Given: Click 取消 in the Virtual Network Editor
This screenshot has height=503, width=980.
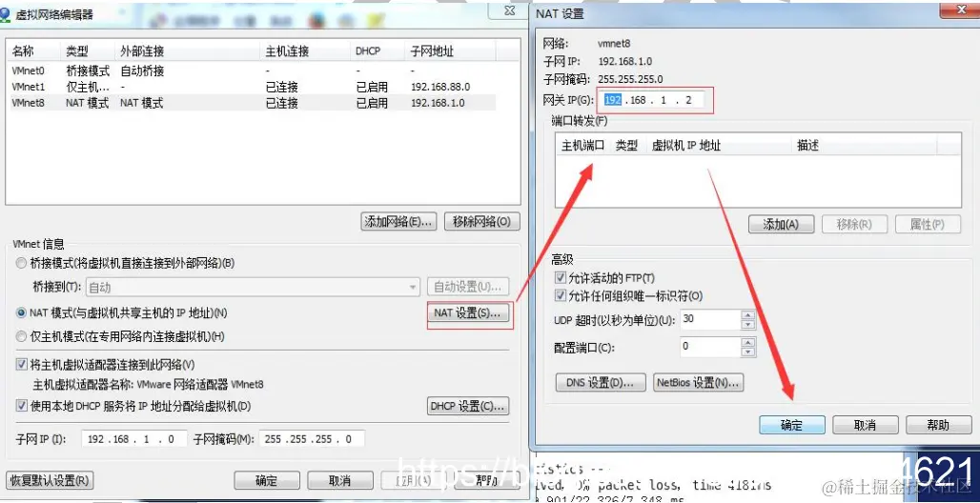Looking at the screenshot, I should click(340, 480).
